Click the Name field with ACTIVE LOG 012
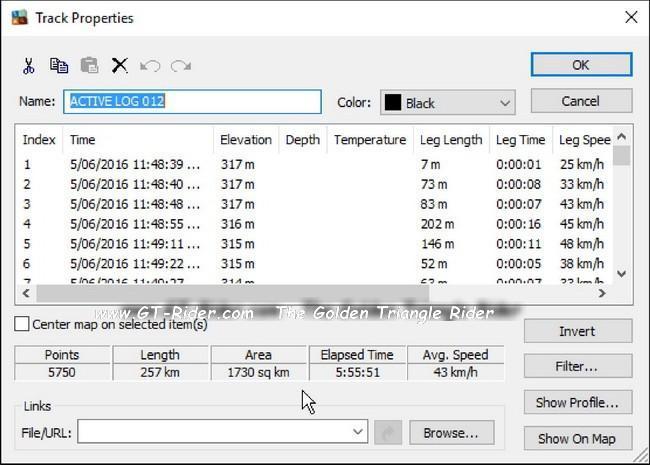The width and height of the screenshot is (650, 465). 194,102
